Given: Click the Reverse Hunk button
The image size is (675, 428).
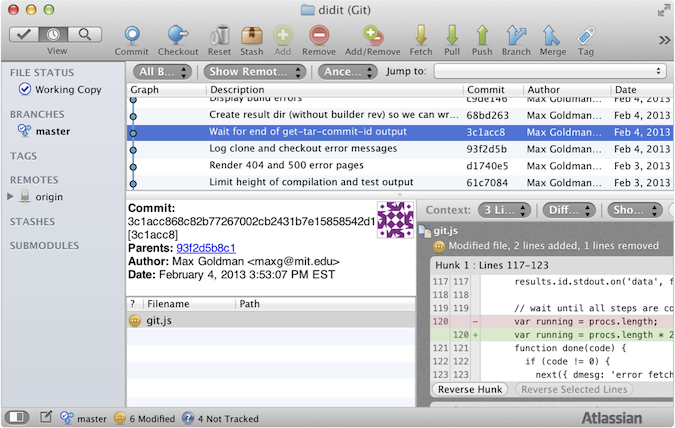Looking at the screenshot, I should pyautogui.click(x=470, y=389).
